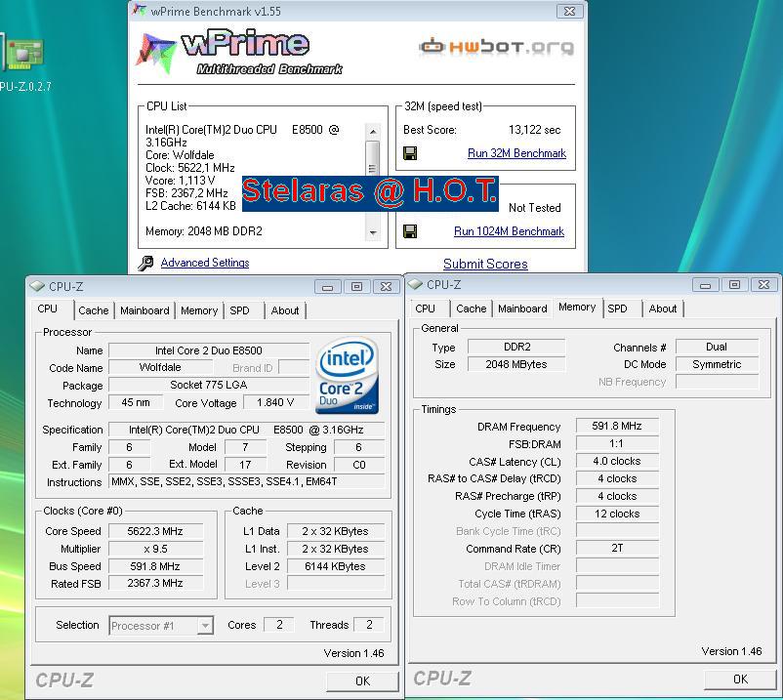The image size is (783, 700).
Task: Open About tab in left CPU-Z window
Action: 285,310
